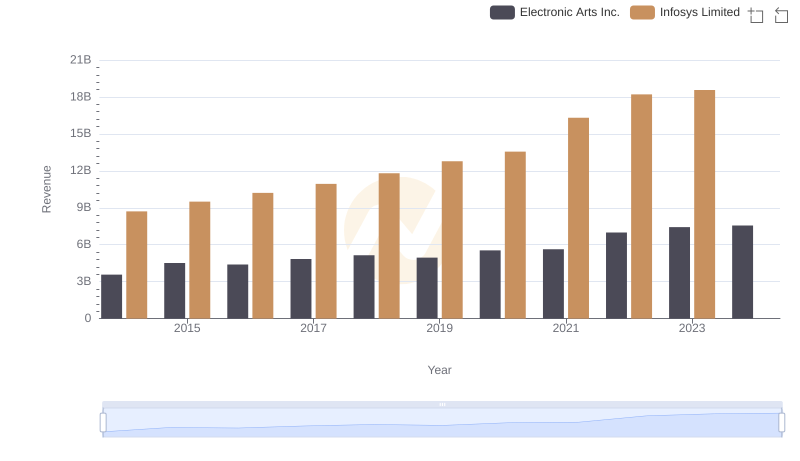The width and height of the screenshot is (800, 461).
Task: Click the Electronic Arts bar for 2015
Action: [x=174, y=291]
